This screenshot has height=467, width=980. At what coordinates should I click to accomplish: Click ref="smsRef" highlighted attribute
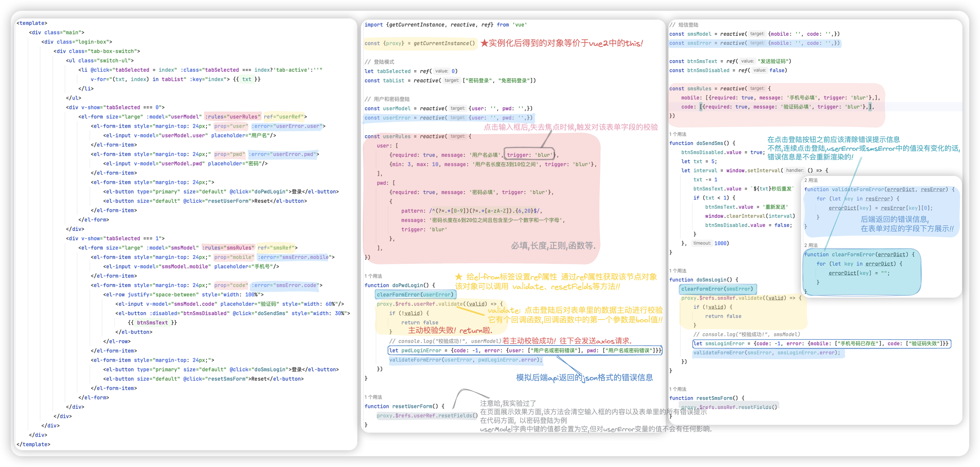coord(276,248)
